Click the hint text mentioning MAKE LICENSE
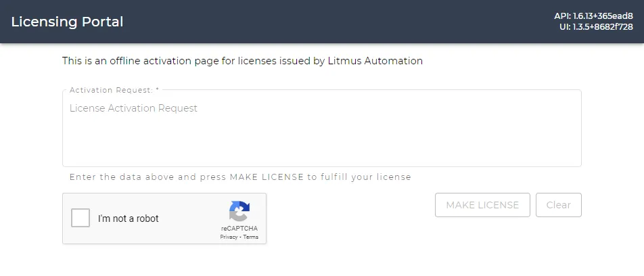The width and height of the screenshot is (644, 276). coord(240,177)
